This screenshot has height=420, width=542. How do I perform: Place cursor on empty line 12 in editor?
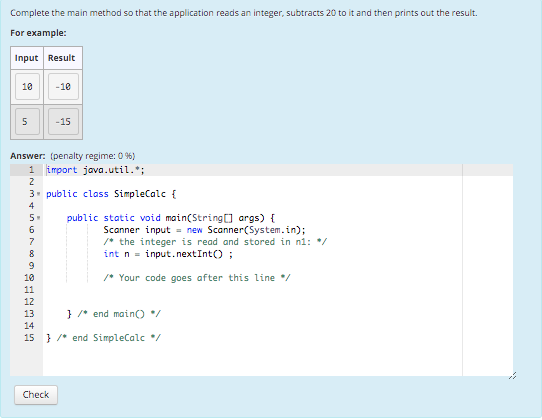(252, 302)
